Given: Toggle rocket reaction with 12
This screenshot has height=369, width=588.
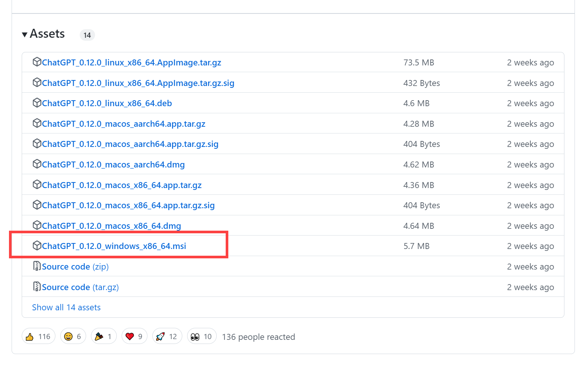Looking at the screenshot, I should 167,336.
